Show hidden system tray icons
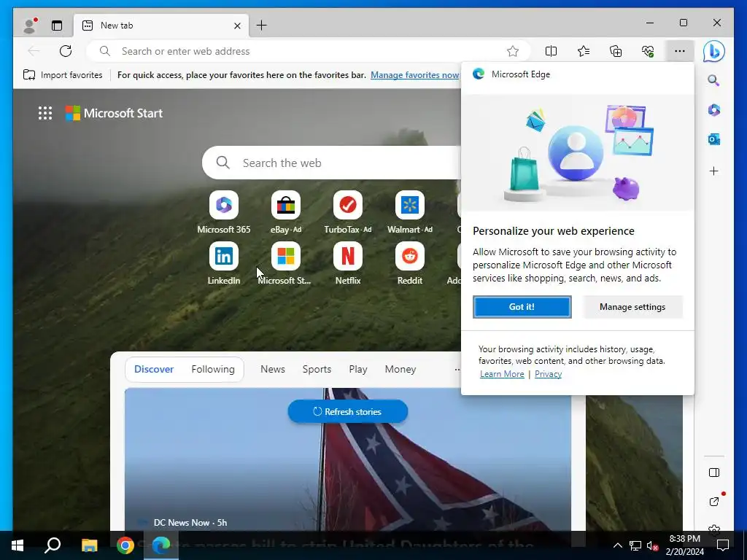This screenshot has height=560, width=747. (617, 545)
